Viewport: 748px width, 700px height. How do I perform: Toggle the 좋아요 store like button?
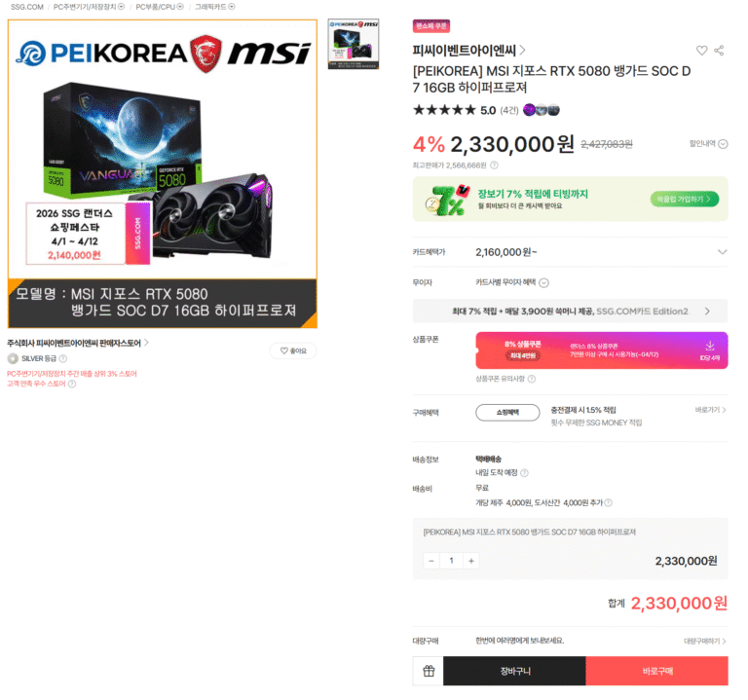pyautogui.click(x=293, y=350)
